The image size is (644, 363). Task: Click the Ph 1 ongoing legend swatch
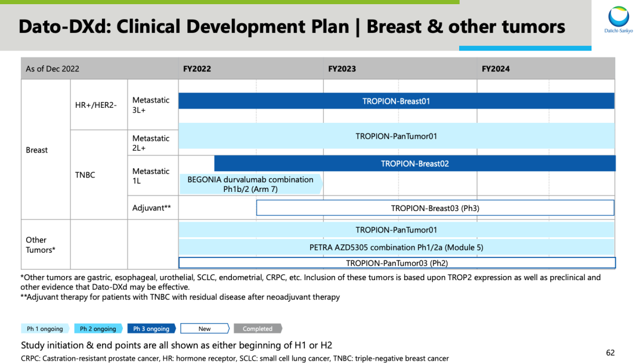pyautogui.click(x=45, y=328)
